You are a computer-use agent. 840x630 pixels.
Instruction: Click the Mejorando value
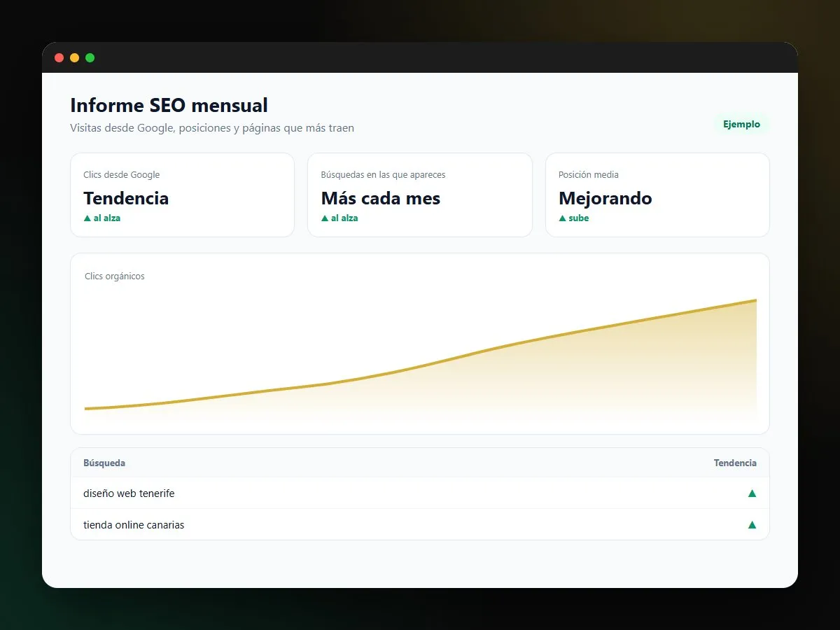coord(605,198)
